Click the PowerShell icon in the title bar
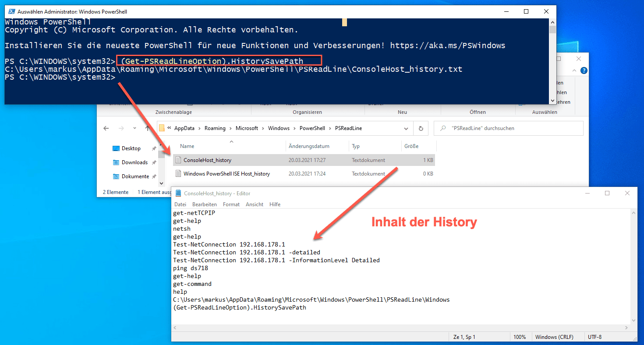Screen dimensions: 644x345 [x=11, y=11]
